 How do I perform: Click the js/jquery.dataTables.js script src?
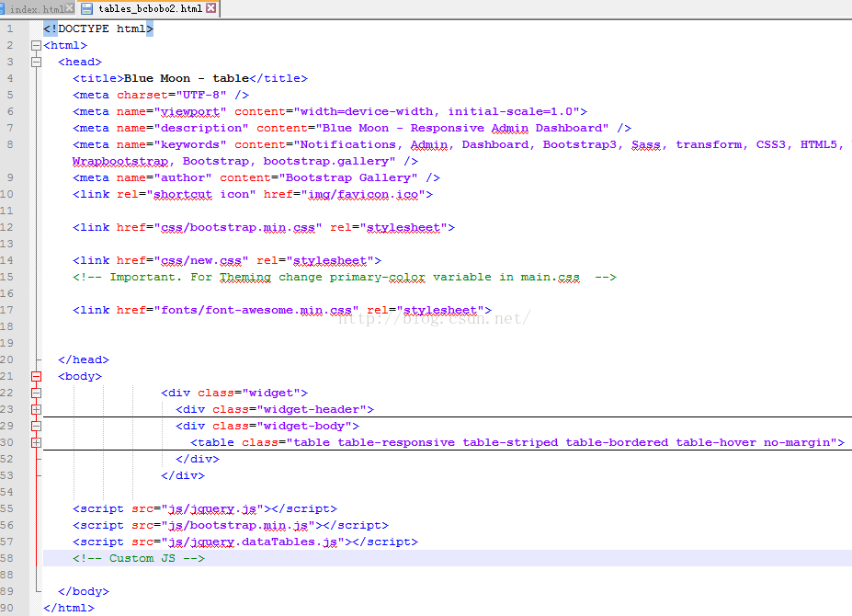point(253,542)
